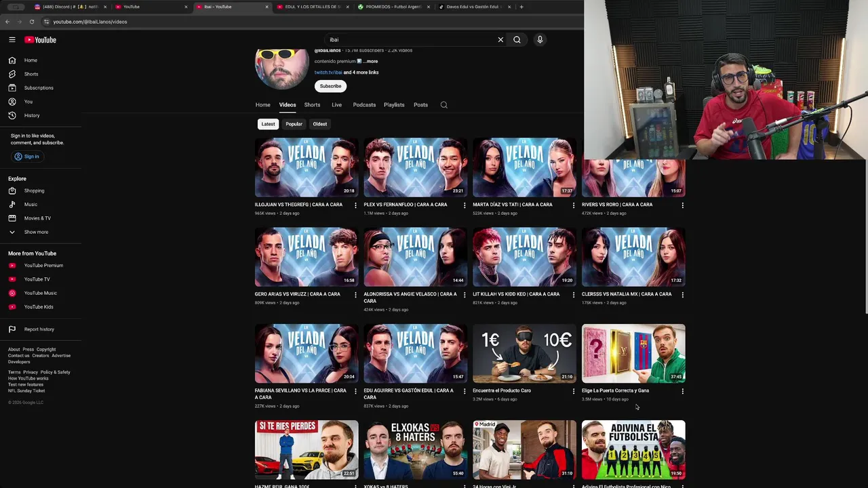Open the YouTube hamburger guide menu

point(12,40)
